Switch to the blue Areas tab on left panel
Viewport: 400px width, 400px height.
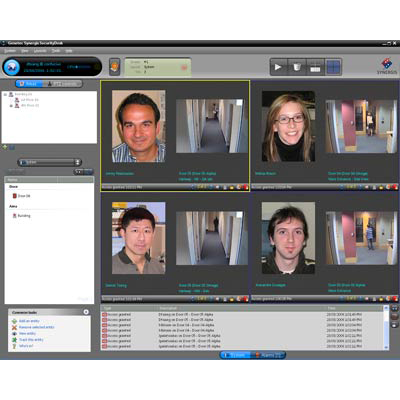[29, 84]
